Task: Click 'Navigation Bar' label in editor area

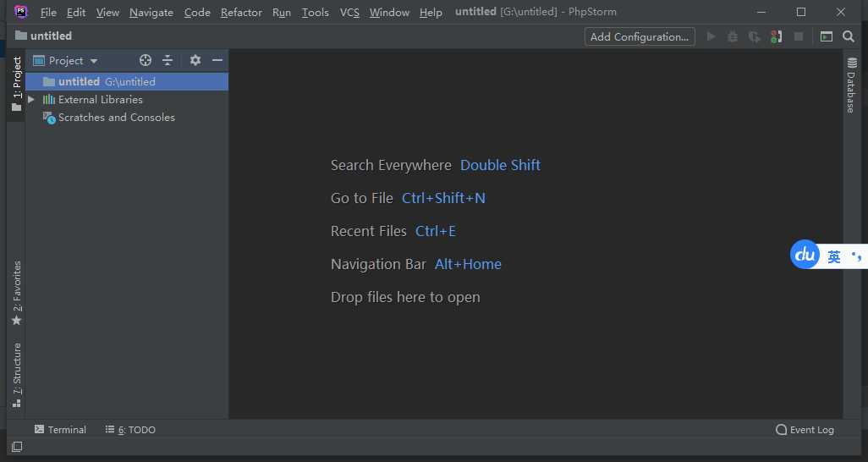Action: (378, 264)
